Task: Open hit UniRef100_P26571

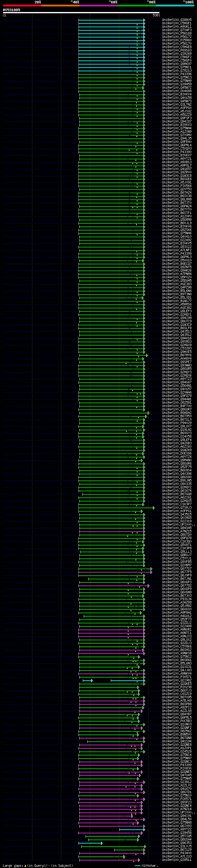Action: (x=177, y=799)
